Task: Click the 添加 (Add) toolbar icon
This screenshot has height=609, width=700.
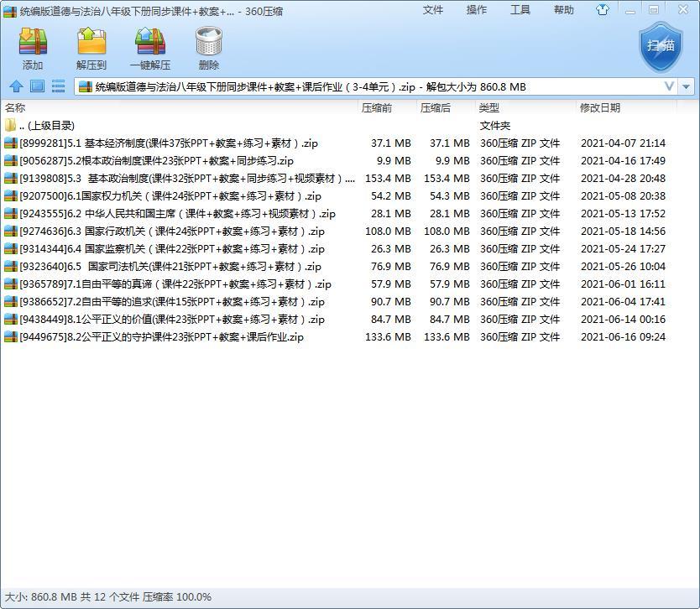Action: click(x=33, y=41)
